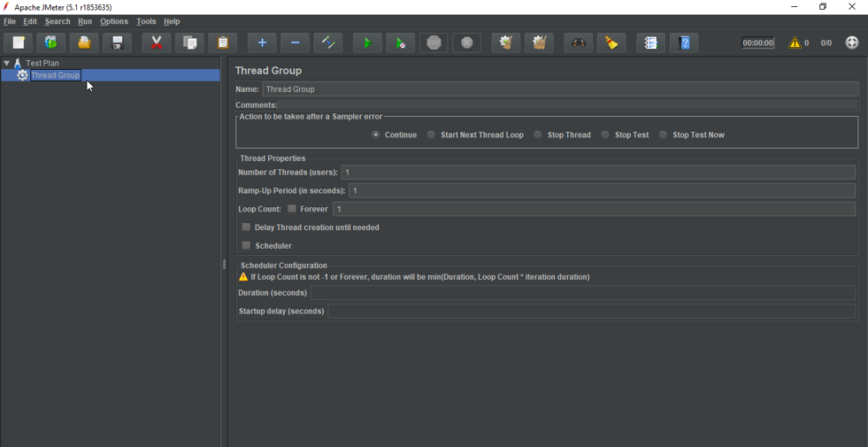Click the Name input field
This screenshot has height=447, width=868.
[x=560, y=89]
